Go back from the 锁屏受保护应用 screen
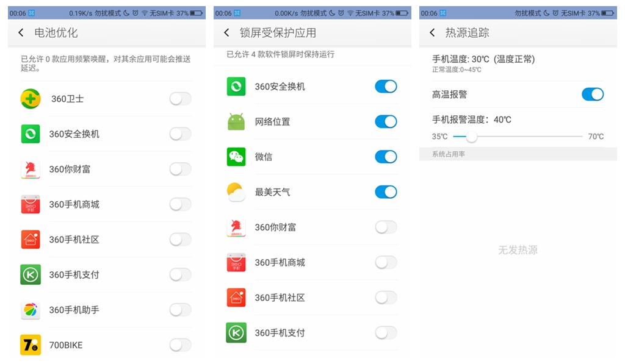The image size is (625, 364). point(227,33)
